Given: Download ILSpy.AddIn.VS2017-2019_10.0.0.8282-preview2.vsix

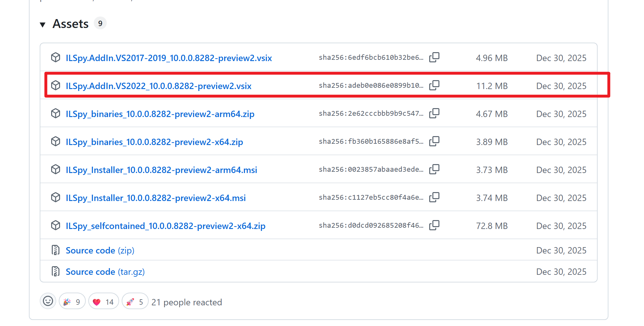Looking at the screenshot, I should 169,58.
